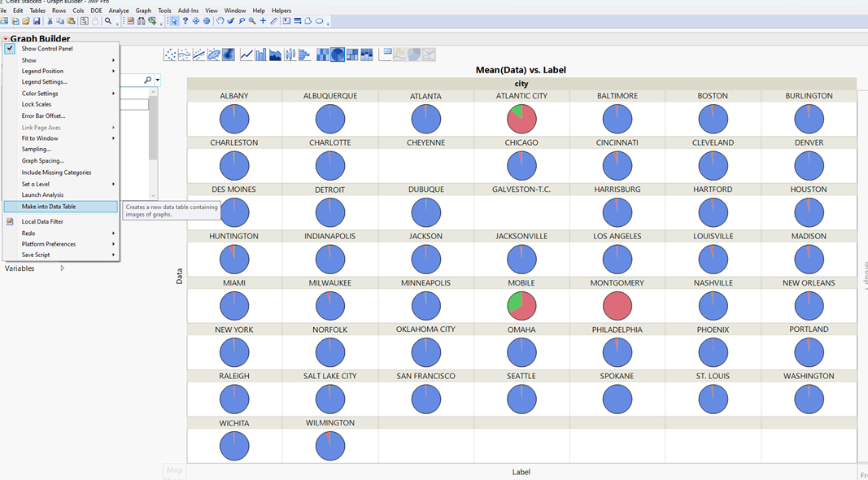Select the Line of Fit element icon
Viewport: 868px width, 480px height.
(x=197, y=54)
